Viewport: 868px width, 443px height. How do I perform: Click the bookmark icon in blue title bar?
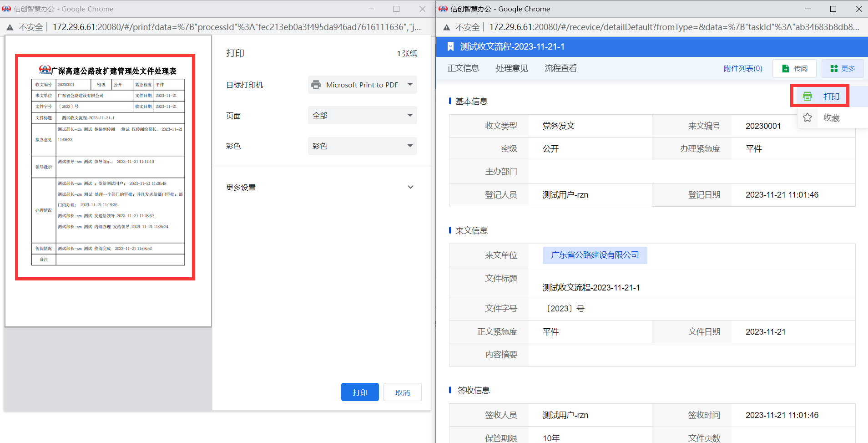click(x=450, y=46)
